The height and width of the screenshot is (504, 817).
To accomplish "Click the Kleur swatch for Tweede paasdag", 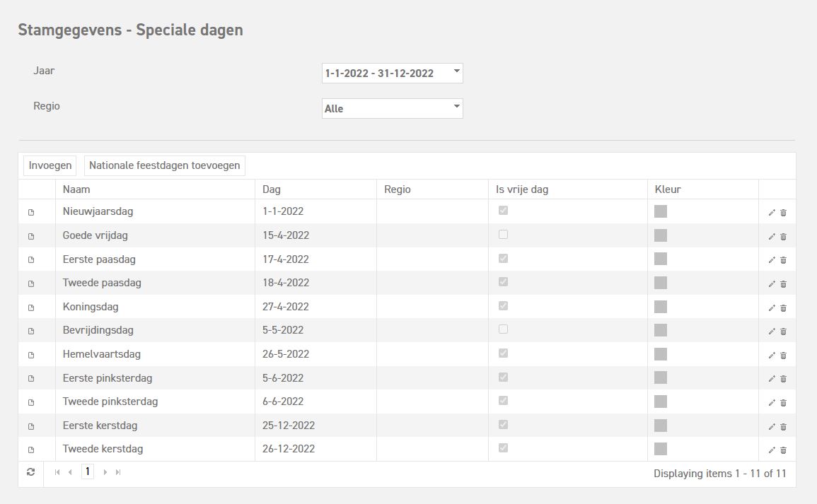I will click(x=661, y=283).
